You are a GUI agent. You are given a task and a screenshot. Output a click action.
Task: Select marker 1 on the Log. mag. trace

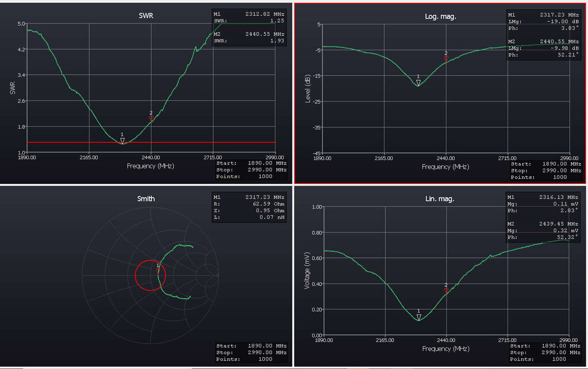pos(418,82)
